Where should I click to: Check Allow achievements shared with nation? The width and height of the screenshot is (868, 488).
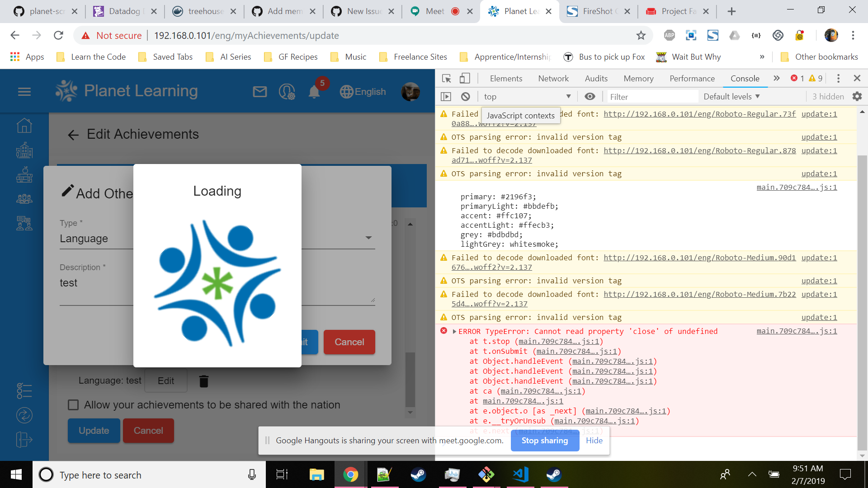tap(73, 405)
